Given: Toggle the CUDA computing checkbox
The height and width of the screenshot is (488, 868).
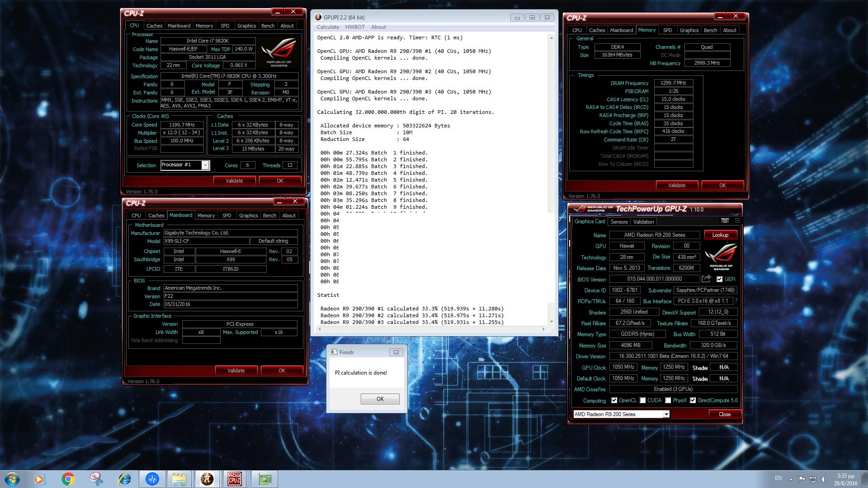Looking at the screenshot, I should point(642,400).
